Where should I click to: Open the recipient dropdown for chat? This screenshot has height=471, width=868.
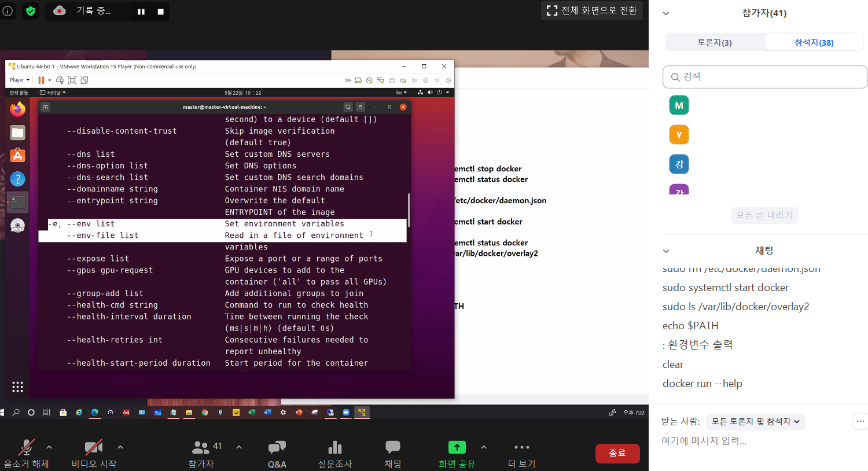(x=755, y=422)
